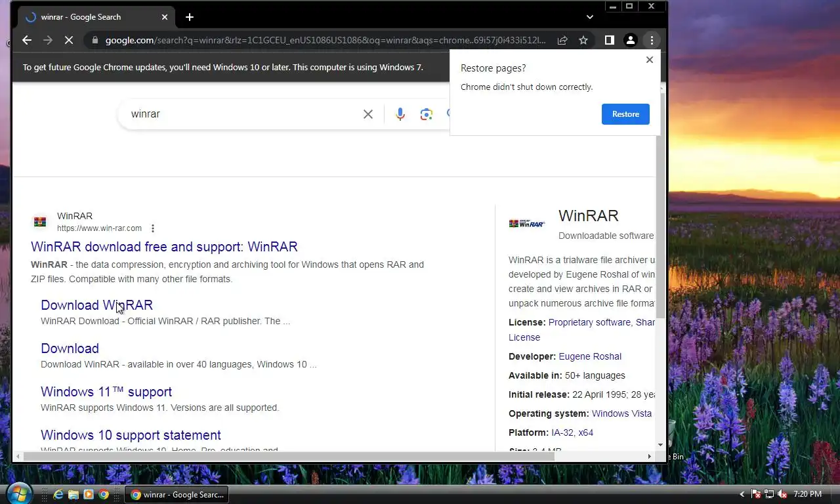This screenshot has width=840, height=504.
Task: Click the WinRAR logo in the knowledge panel
Action: pyautogui.click(x=527, y=224)
